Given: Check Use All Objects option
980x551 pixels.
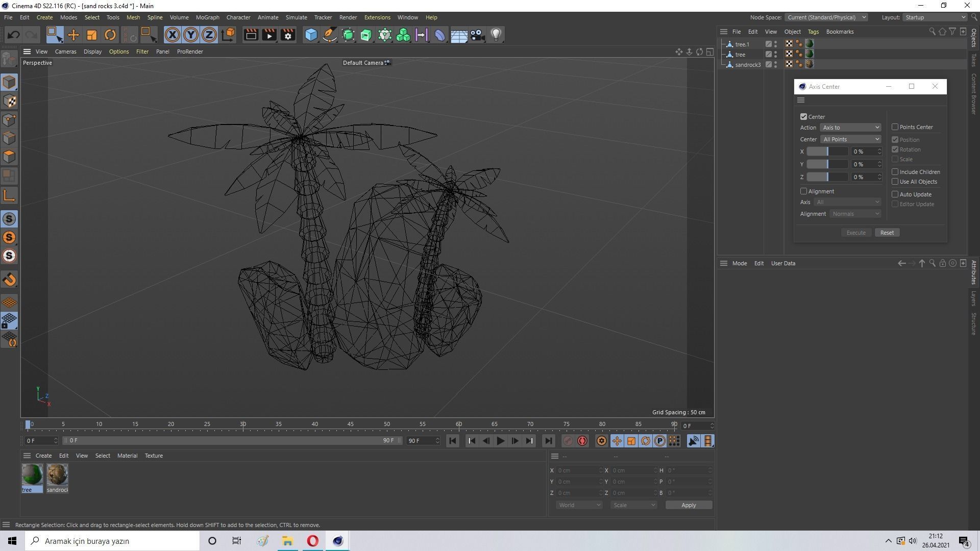Looking at the screenshot, I should click(895, 182).
